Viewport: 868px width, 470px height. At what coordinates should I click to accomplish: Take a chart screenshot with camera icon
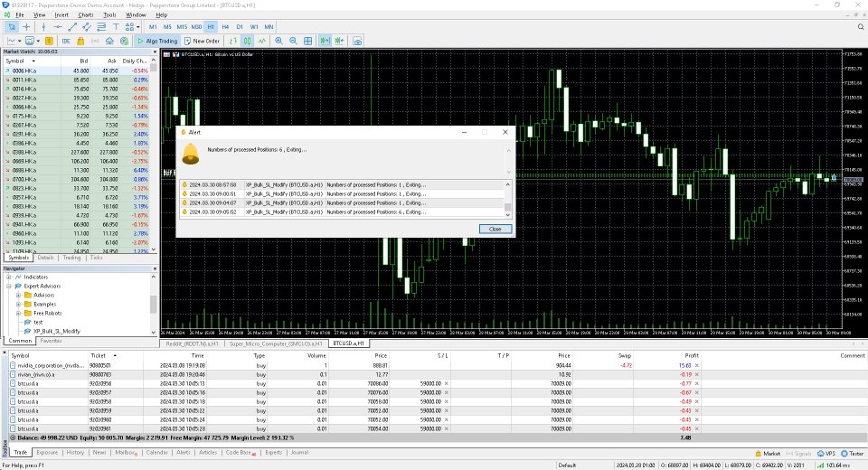pyautogui.click(x=358, y=41)
